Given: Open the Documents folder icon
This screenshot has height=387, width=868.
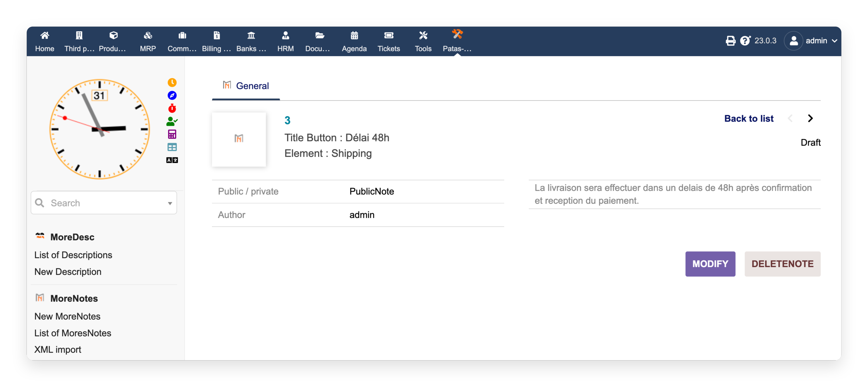Looking at the screenshot, I should 320,35.
